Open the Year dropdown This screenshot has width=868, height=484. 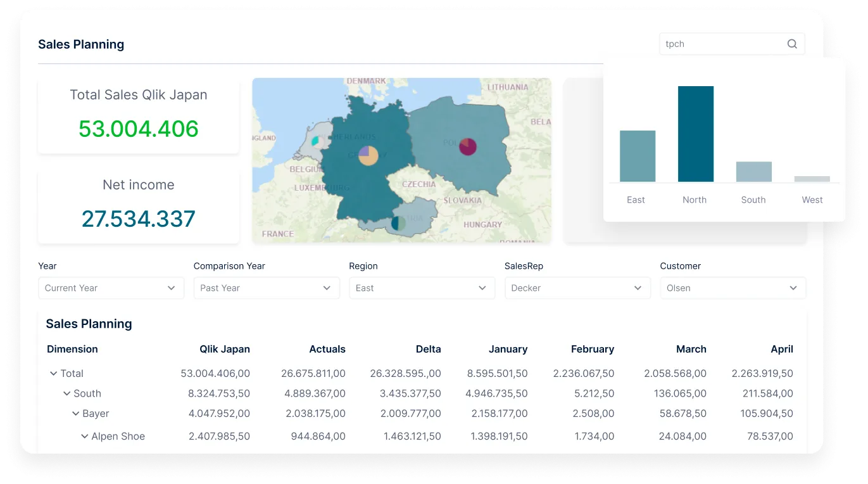pos(111,288)
